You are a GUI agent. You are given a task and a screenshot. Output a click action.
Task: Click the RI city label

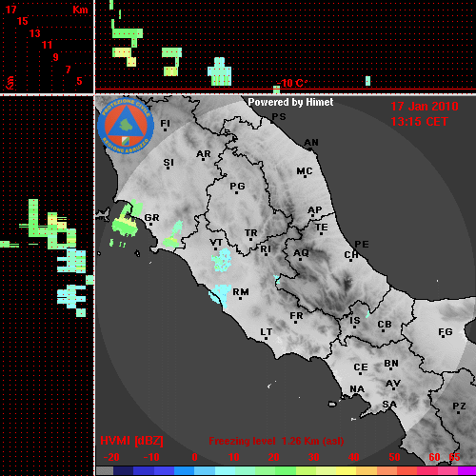[x=266, y=249]
